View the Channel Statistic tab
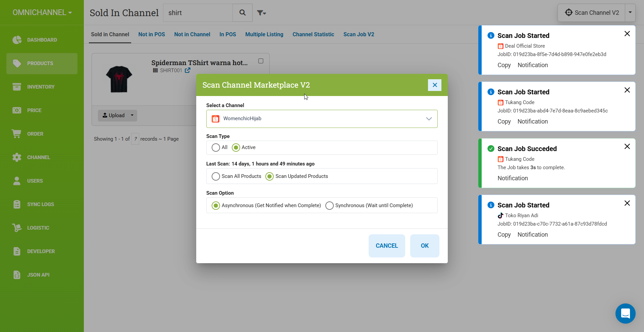 (x=313, y=34)
